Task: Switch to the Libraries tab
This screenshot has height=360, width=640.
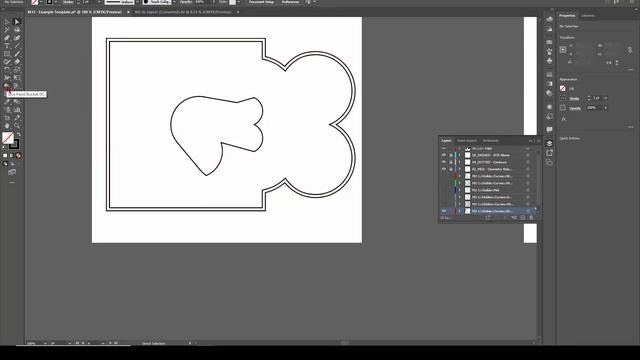Action: click(x=588, y=16)
